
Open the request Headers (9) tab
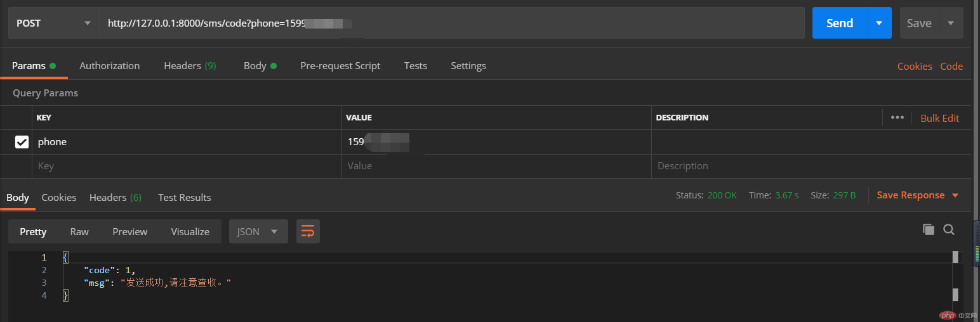(190, 66)
